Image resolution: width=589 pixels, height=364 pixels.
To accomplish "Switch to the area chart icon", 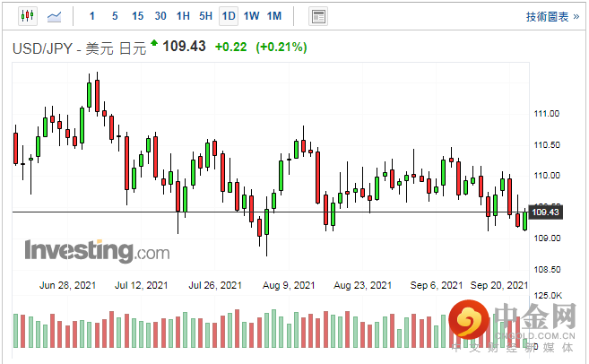I will 56,16.
